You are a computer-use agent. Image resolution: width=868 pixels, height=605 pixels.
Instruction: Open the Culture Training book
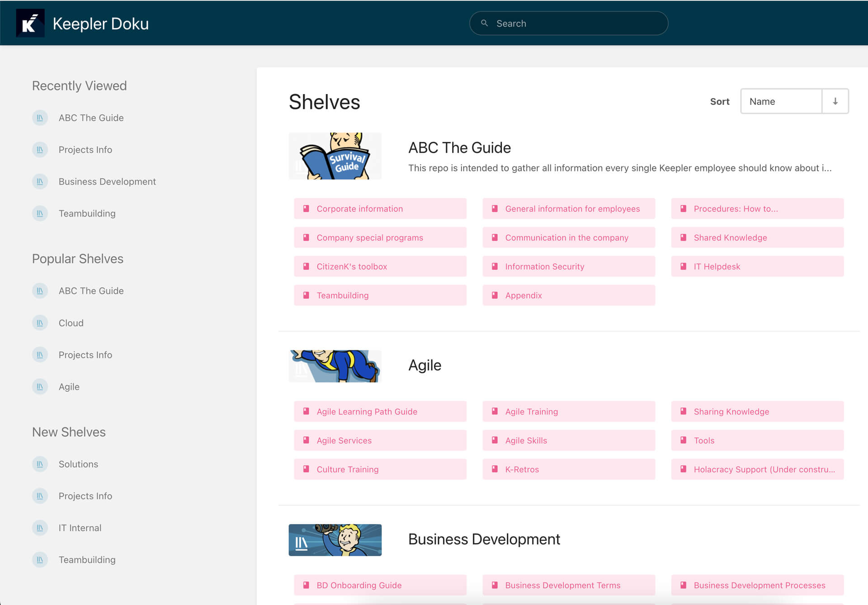click(x=380, y=469)
